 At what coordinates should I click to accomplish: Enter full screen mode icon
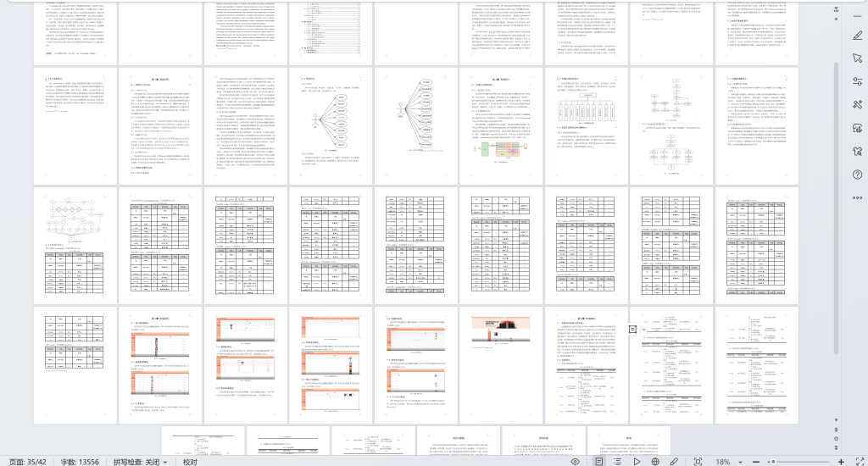pos(860,462)
